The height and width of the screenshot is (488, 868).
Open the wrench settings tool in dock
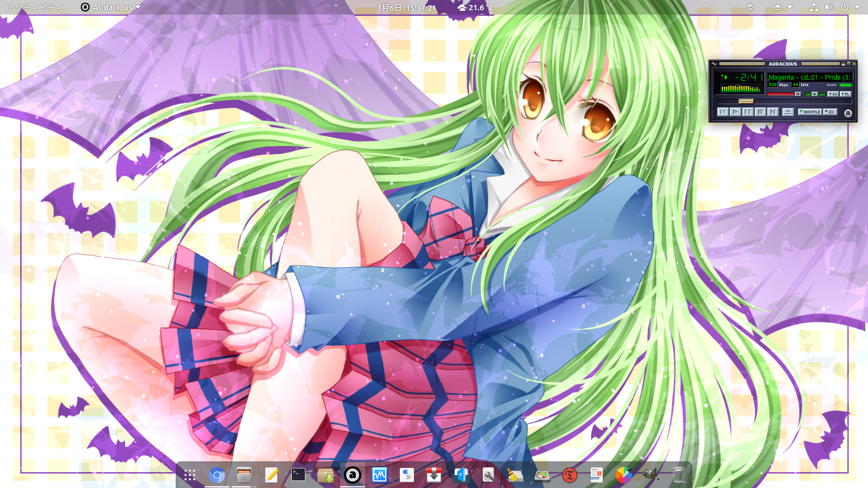pos(488,476)
